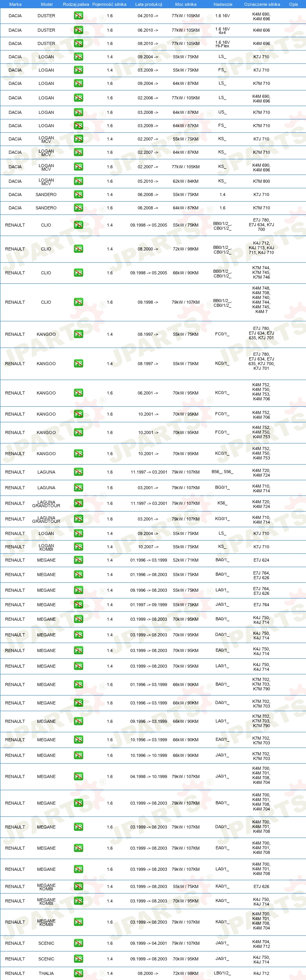
Task: Click fuel icon in Clio 55kW/75KM row
Action: pos(78,225)
